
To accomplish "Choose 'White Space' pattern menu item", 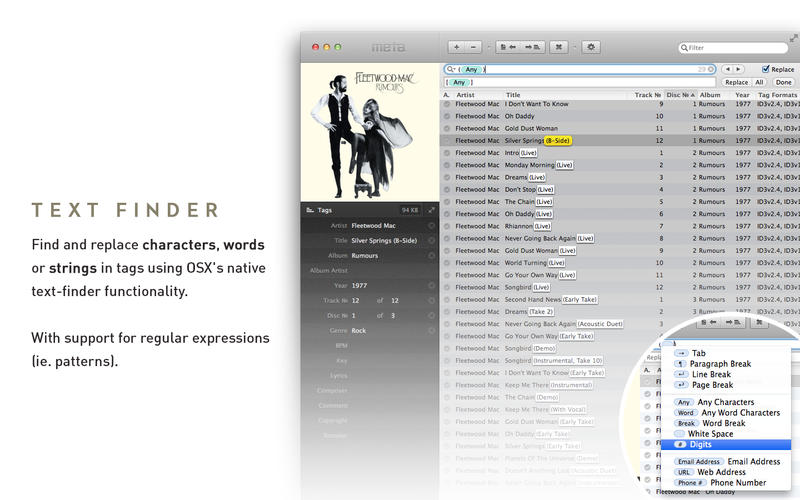I will (x=726, y=434).
